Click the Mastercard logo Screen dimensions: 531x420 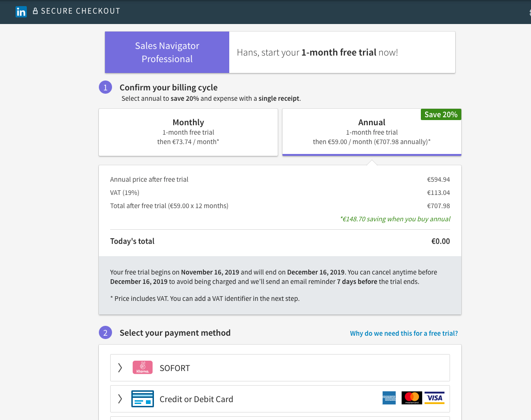click(412, 398)
